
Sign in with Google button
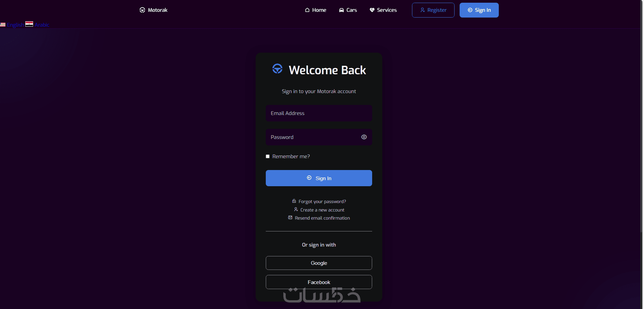(319, 263)
